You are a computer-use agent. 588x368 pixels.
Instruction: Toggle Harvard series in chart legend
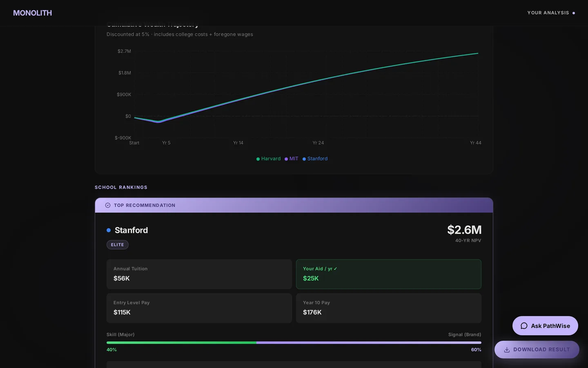coord(268,159)
